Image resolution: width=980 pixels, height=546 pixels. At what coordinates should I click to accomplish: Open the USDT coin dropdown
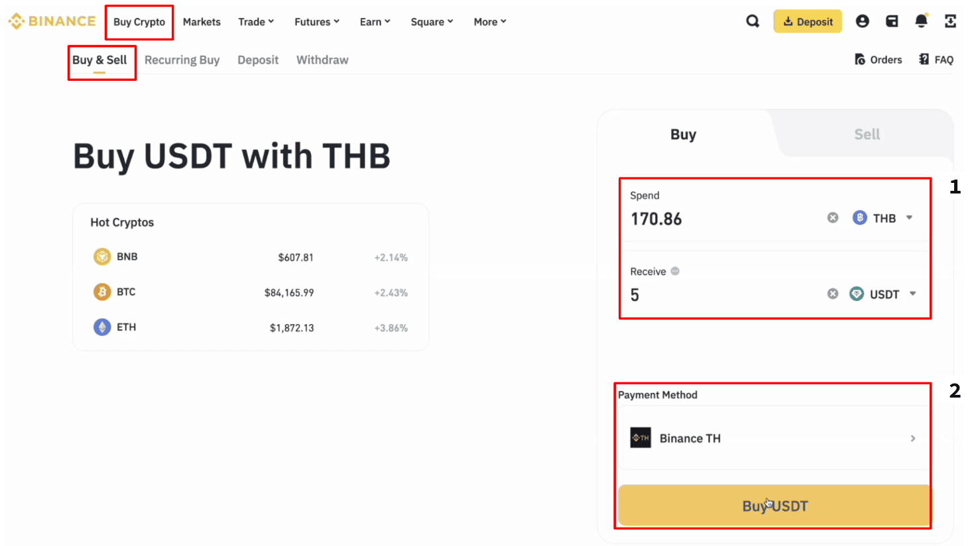883,294
